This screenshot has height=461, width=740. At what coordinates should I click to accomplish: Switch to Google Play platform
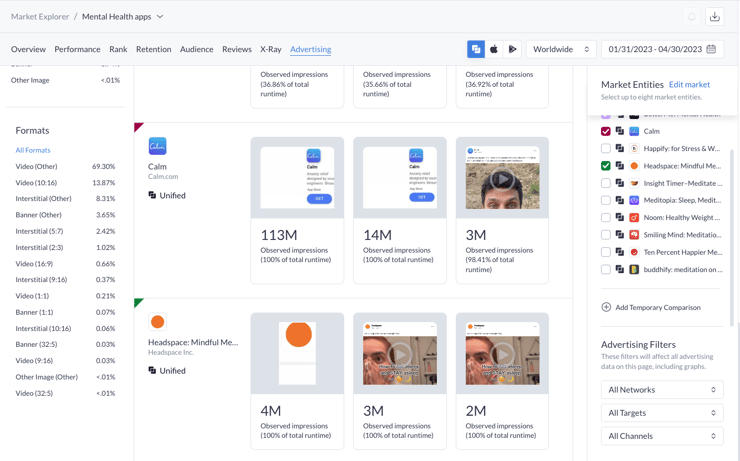click(x=512, y=49)
